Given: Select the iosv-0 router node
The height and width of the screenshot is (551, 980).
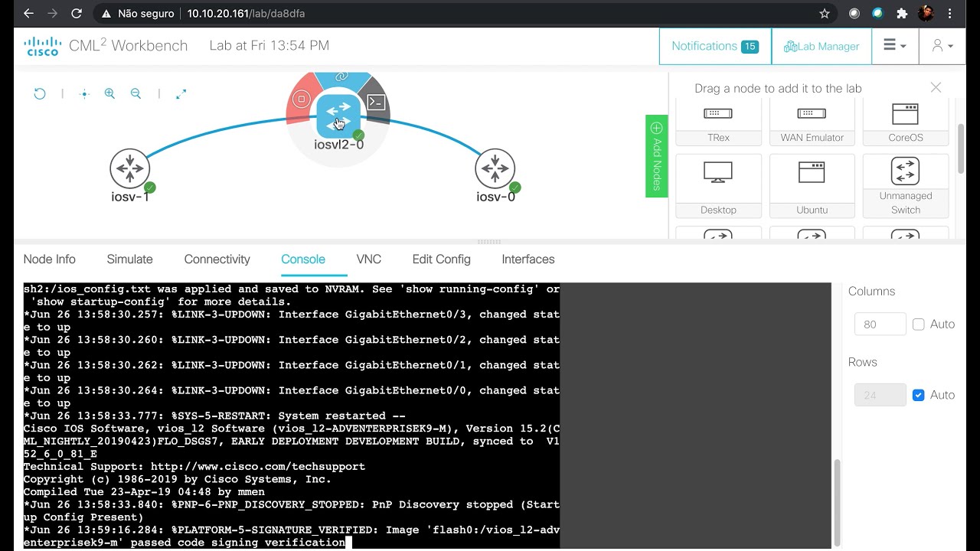Looking at the screenshot, I should pos(495,168).
